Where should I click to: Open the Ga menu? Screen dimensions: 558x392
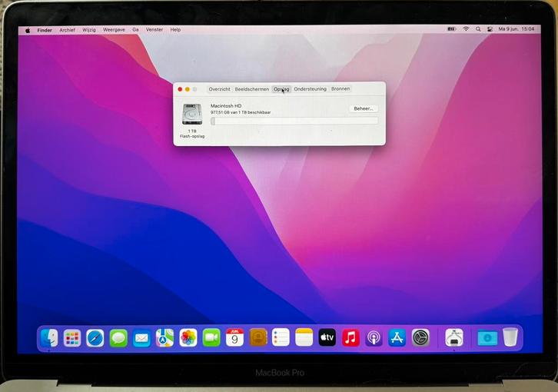click(135, 29)
